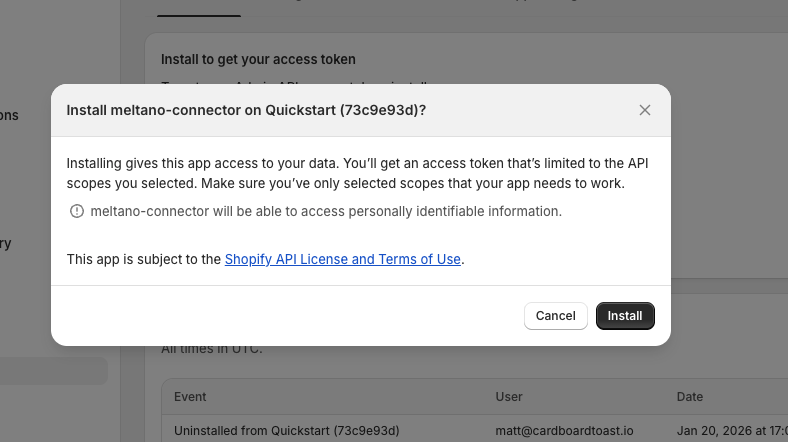Click the personally identifiable information notice text
The image size is (788, 442).
[x=326, y=211]
